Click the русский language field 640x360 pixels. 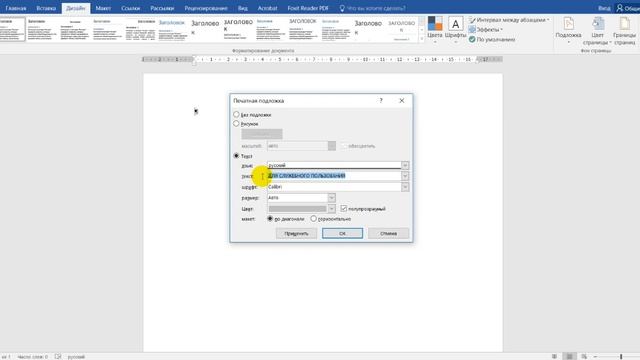334,165
